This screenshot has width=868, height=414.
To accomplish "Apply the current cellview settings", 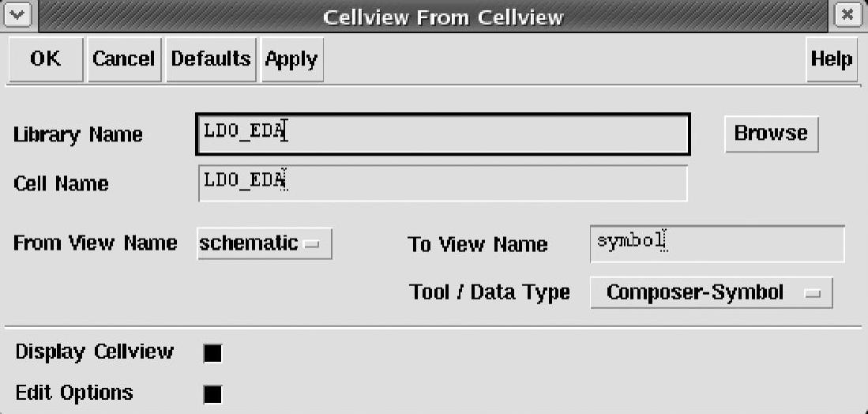I will (291, 59).
